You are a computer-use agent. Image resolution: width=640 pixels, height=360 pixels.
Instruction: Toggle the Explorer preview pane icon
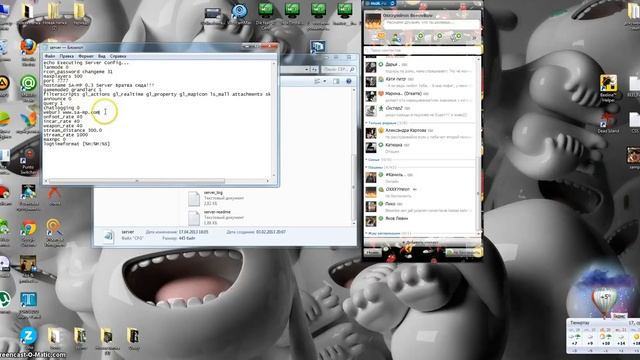(x=336, y=81)
